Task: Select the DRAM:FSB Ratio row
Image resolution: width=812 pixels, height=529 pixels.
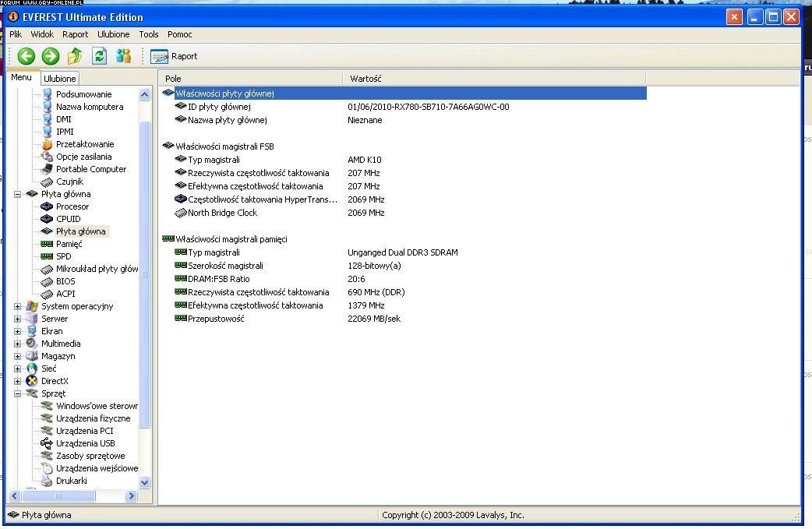Action: (404, 279)
